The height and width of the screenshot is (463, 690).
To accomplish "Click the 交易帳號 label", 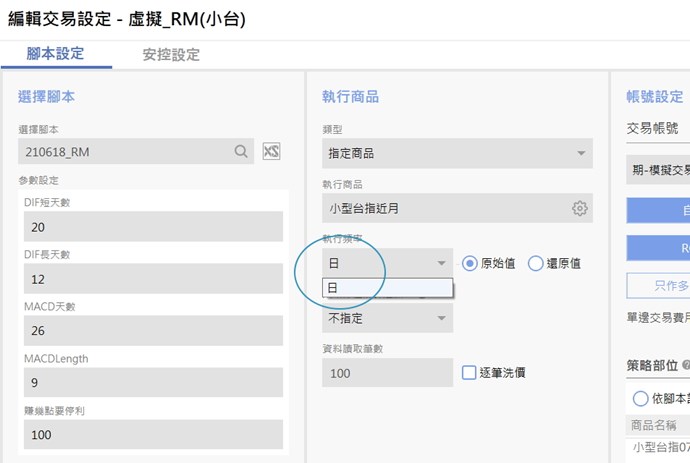I will click(x=652, y=129).
